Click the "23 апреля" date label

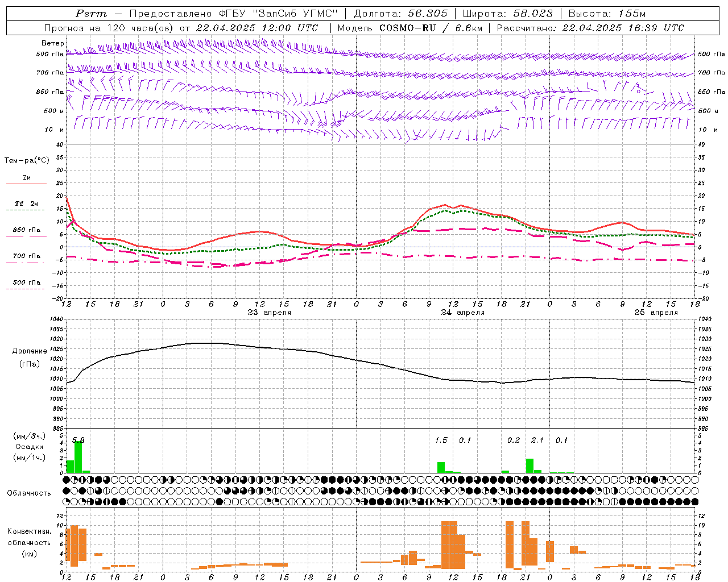click(270, 313)
